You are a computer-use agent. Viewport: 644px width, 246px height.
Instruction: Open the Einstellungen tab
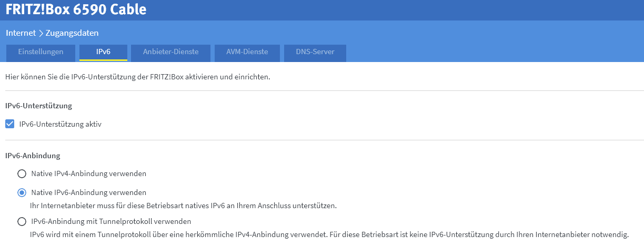tap(41, 53)
